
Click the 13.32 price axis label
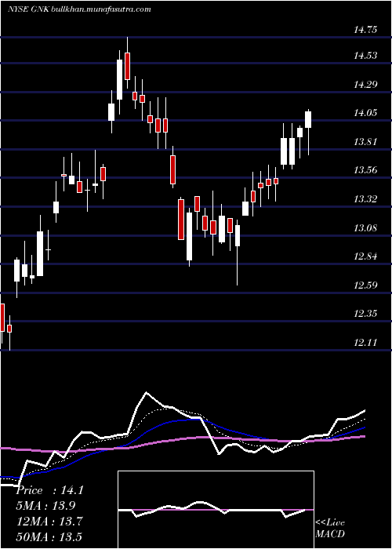(x=365, y=199)
